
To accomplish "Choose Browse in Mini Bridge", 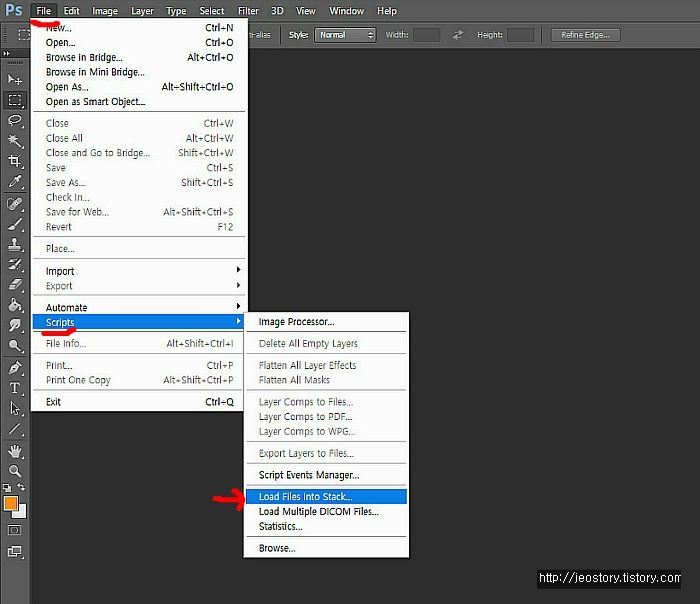I will click(x=138, y=72).
